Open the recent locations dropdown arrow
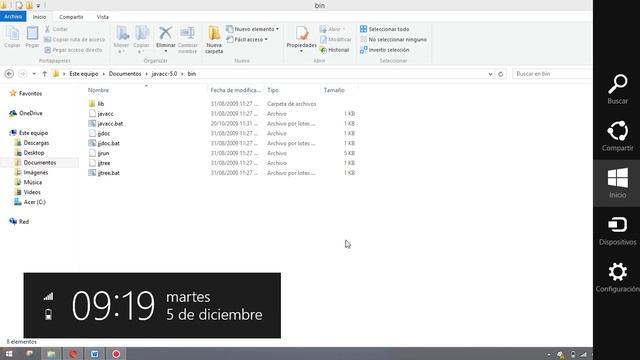 (34, 74)
